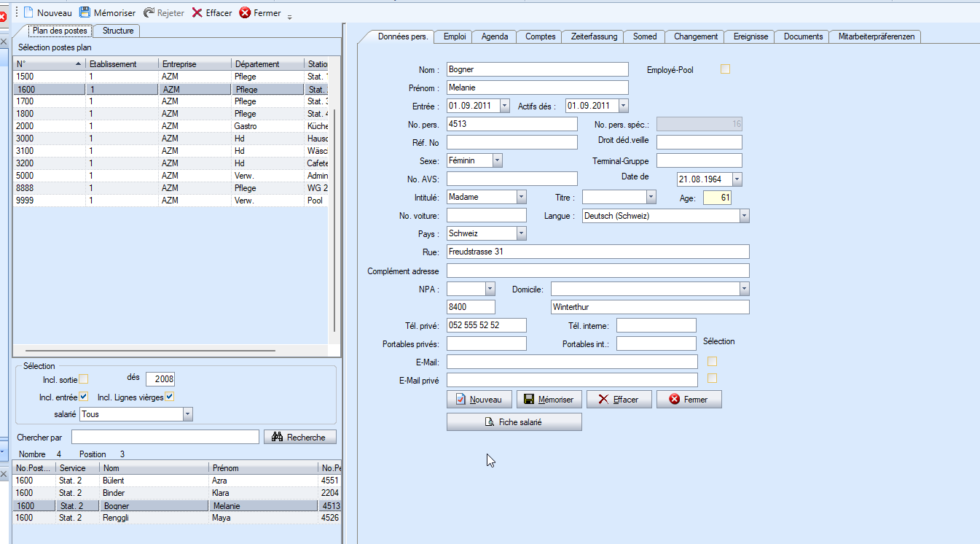Uncheck the Incl. Lignes vièrges checkbox
Viewport: 980px width, 544px height.
coord(170,397)
